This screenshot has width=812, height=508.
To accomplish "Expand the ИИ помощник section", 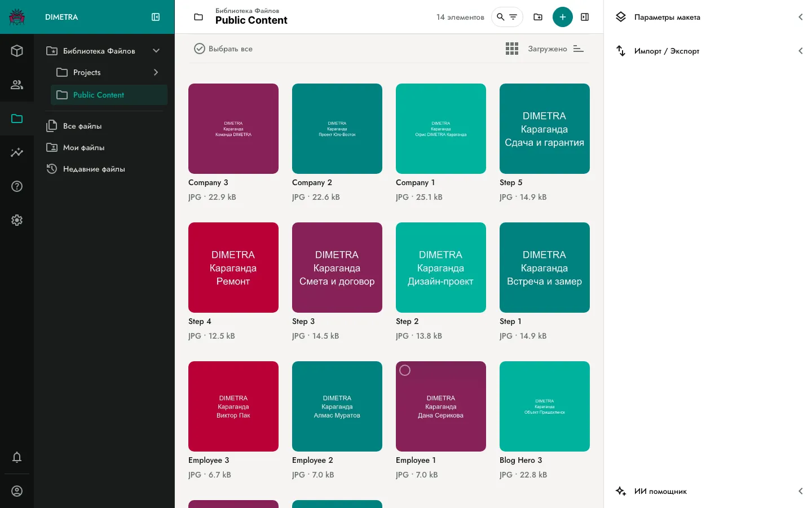I will pyautogui.click(x=801, y=491).
